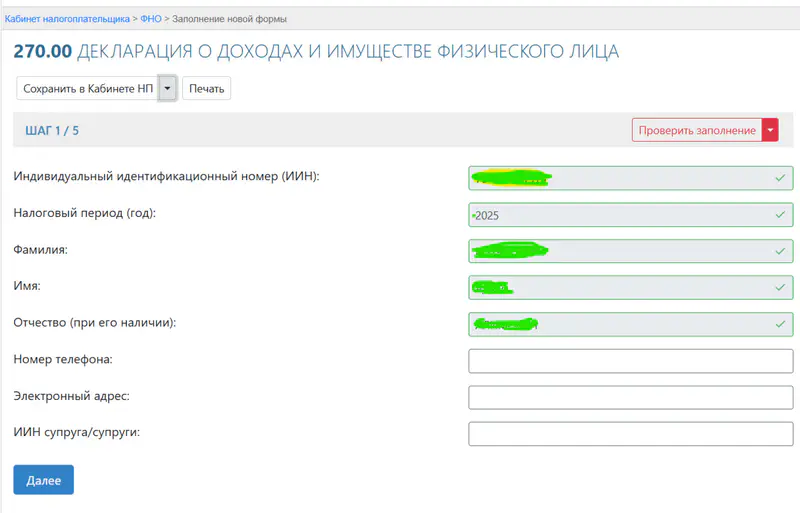Screen dimensions: 800x513
Task: Click the Печать button
Action: (206, 89)
